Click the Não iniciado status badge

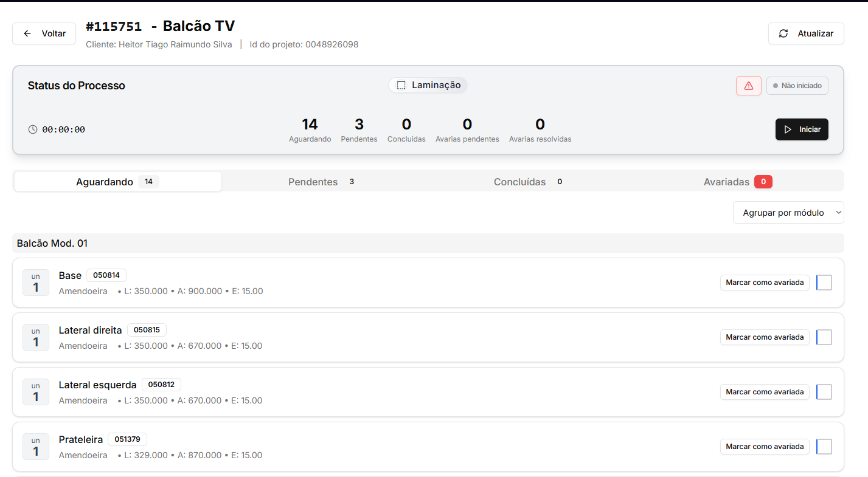point(797,86)
